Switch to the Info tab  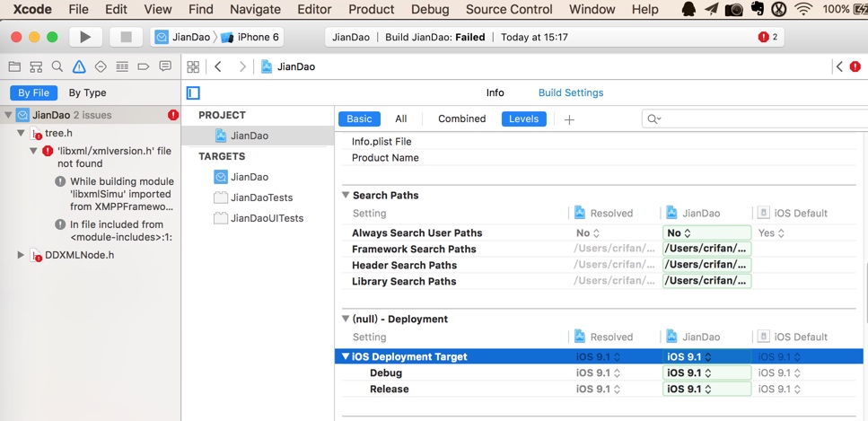(x=495, y=92)
